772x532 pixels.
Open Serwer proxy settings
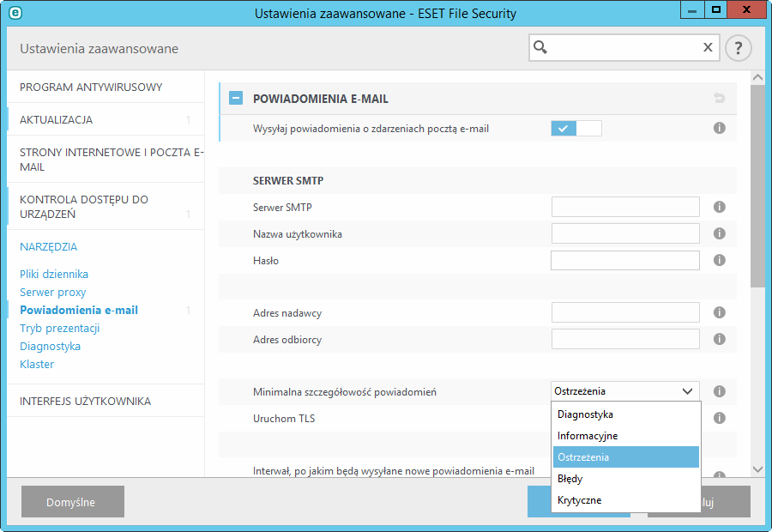pos(52,292)
